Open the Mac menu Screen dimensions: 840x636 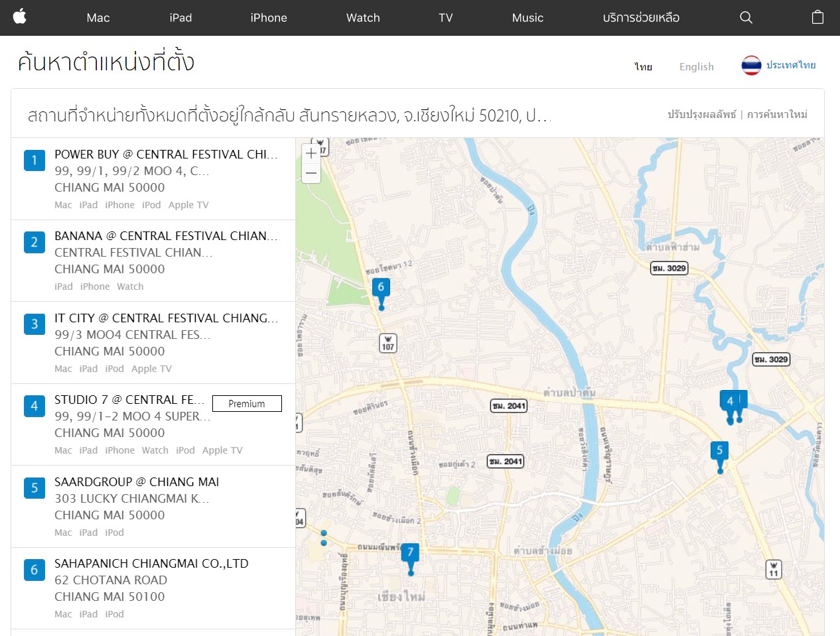click(x=98, y=18)
